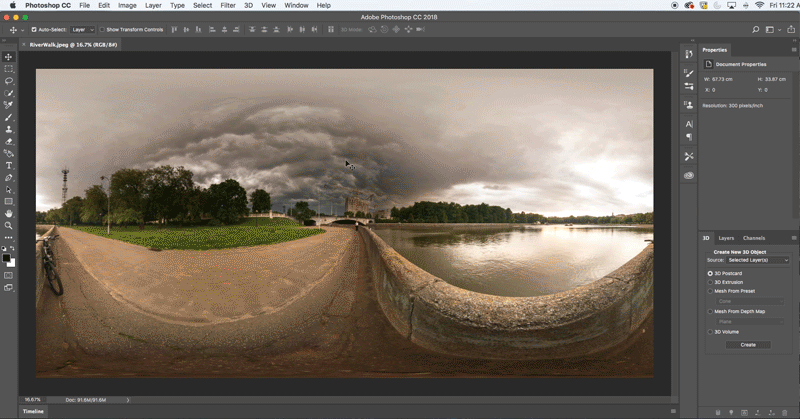Enable Show Transform Controls checkbox
800x419 pixels.
coord(103,30)
